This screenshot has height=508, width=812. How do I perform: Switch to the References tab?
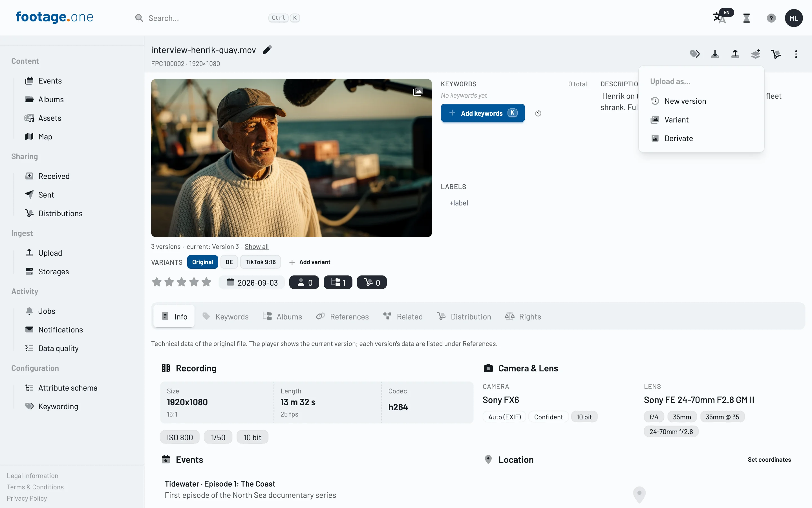tap(343, 316)
